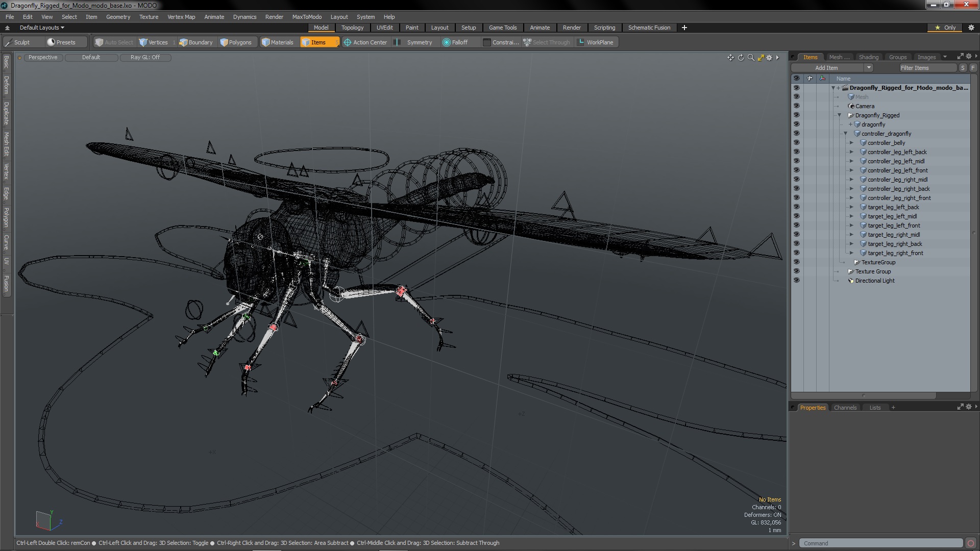Screen dimensions: 980x551
Task: Click the viewport zoom magnifier icon
Action: point(751,58)
